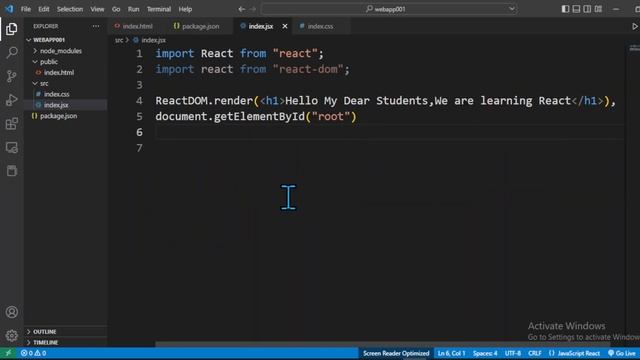Run the code with the play icon
Screen dimensions: 640x360
(635, 26)
